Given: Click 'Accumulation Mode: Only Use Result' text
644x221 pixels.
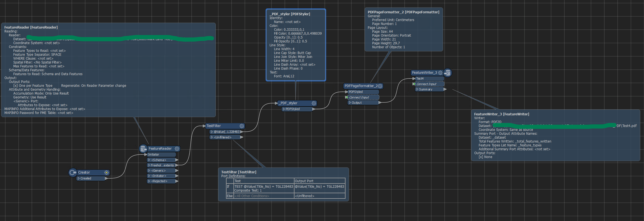Looking at the screenshot, I should (x=41, y=93).
